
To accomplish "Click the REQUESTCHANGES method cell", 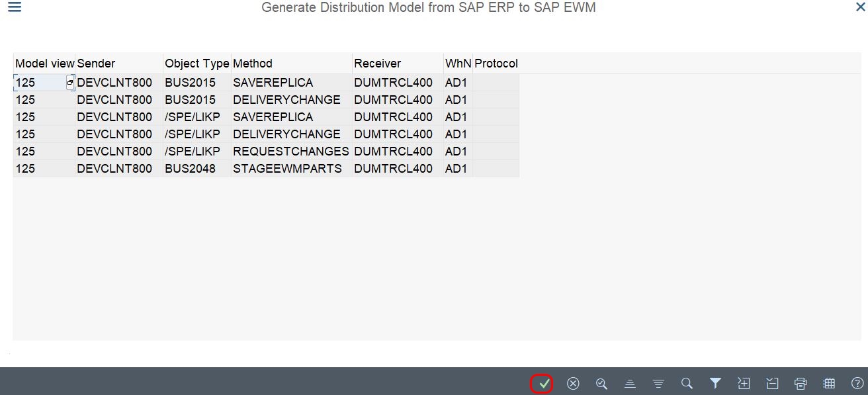I will (291, 152).
